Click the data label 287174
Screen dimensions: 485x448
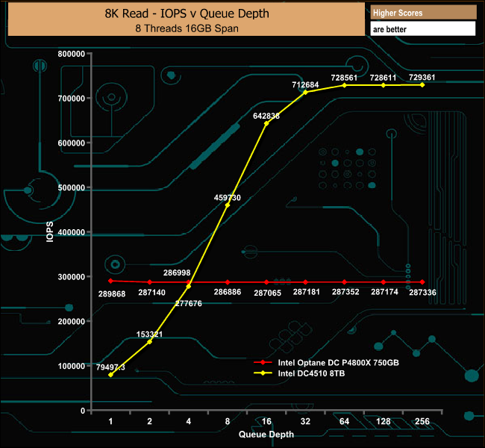point(384,292)
